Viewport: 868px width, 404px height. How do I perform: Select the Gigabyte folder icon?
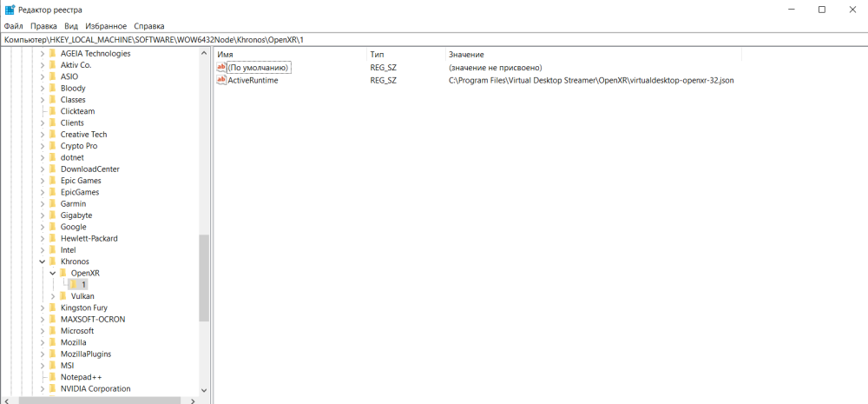point(53,215)
